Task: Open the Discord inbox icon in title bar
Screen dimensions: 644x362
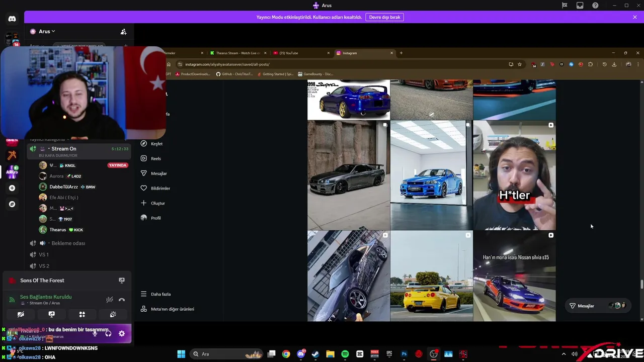Action: tap(580, 6)
